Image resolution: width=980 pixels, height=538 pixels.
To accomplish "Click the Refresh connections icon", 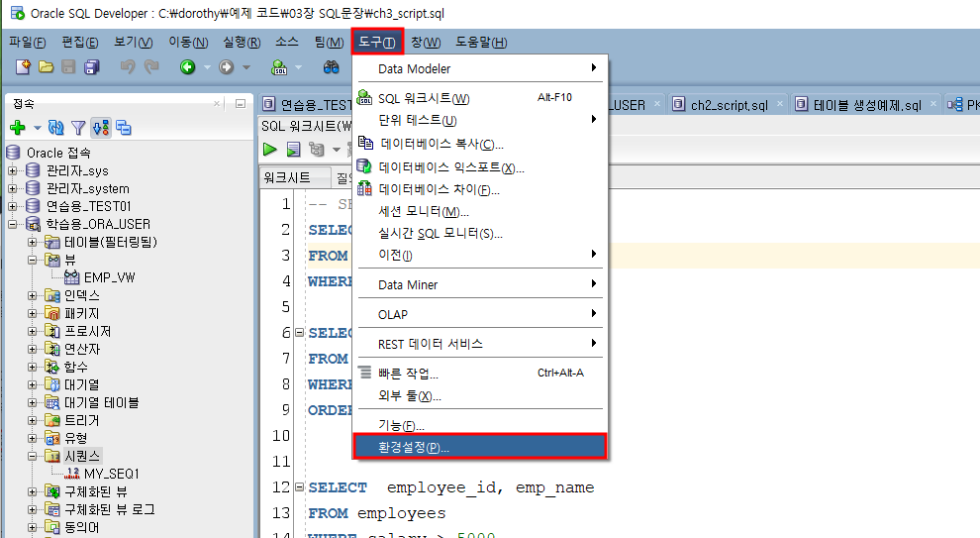I will click(56, 128).
